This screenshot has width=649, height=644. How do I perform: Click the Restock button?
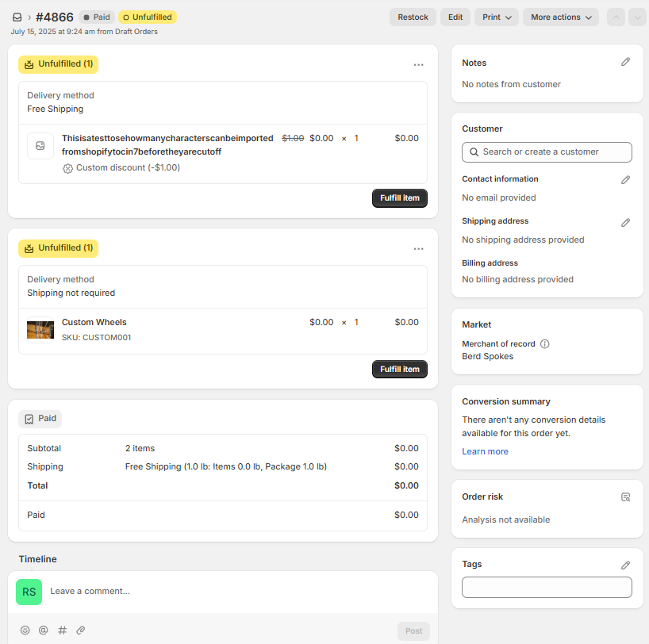[413, 17]
